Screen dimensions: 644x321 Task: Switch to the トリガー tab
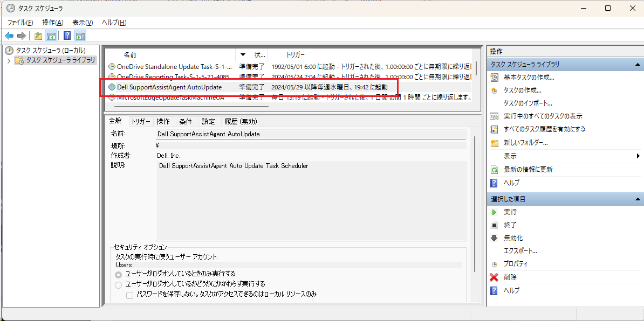coord(141,122)
